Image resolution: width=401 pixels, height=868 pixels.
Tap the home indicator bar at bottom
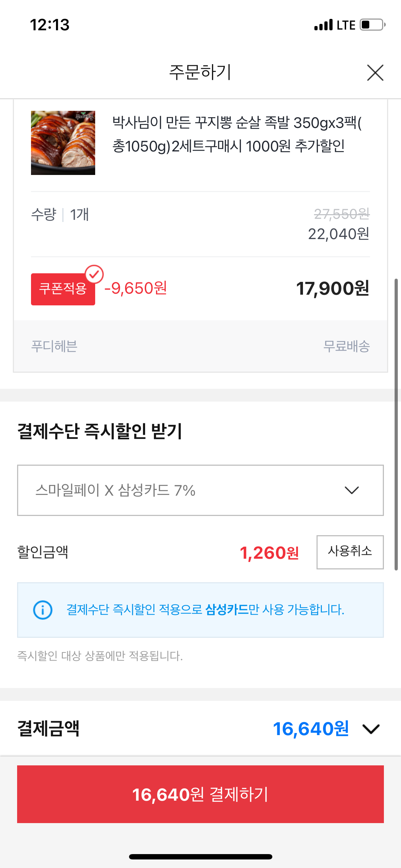tap(200, 857)
